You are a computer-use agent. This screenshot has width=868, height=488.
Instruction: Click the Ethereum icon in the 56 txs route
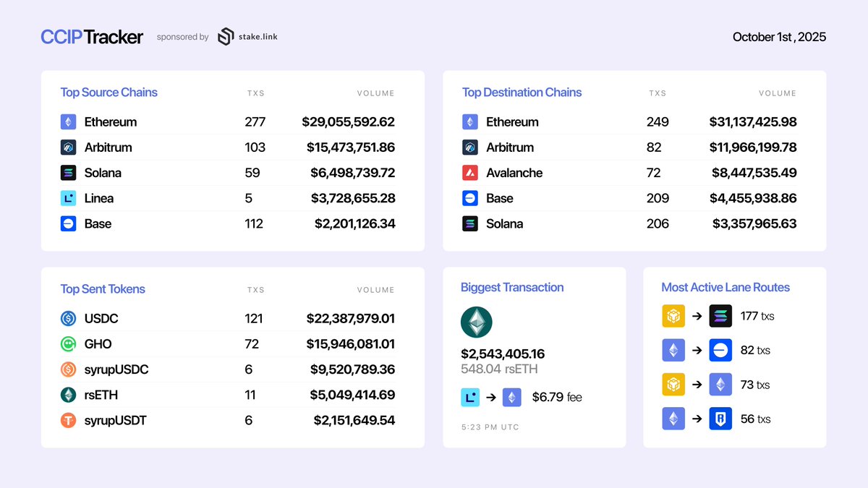tap(673, 419)
